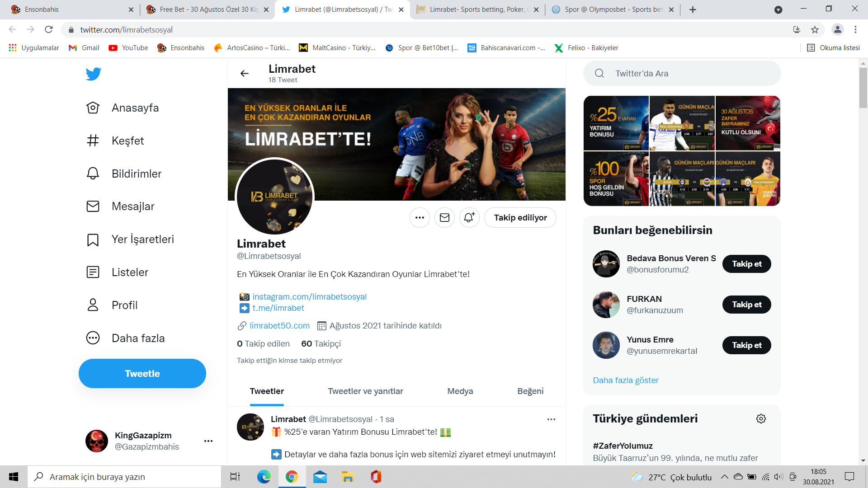Open the Chrome profile avatar icon

837,30
